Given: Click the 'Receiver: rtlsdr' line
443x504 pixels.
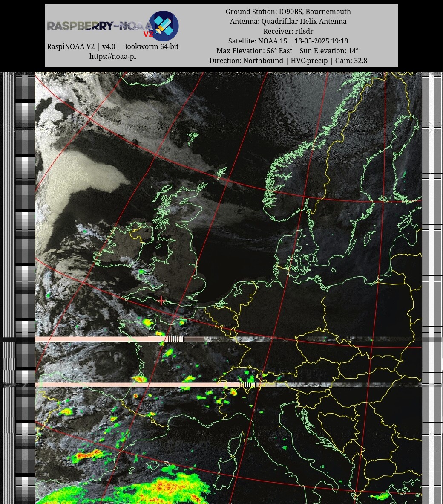Looking at the screenshot, I should point(288,31).
